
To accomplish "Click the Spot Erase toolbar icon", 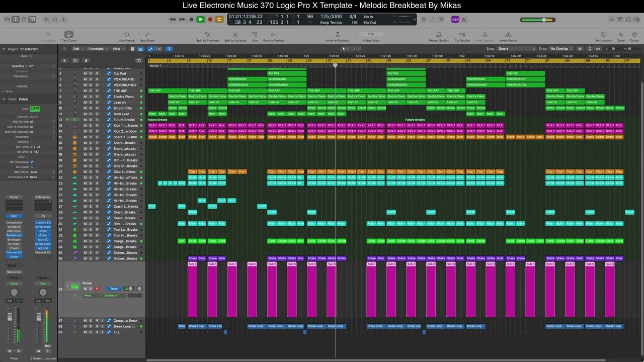I will pyautogui.click(x=147, y=35).
